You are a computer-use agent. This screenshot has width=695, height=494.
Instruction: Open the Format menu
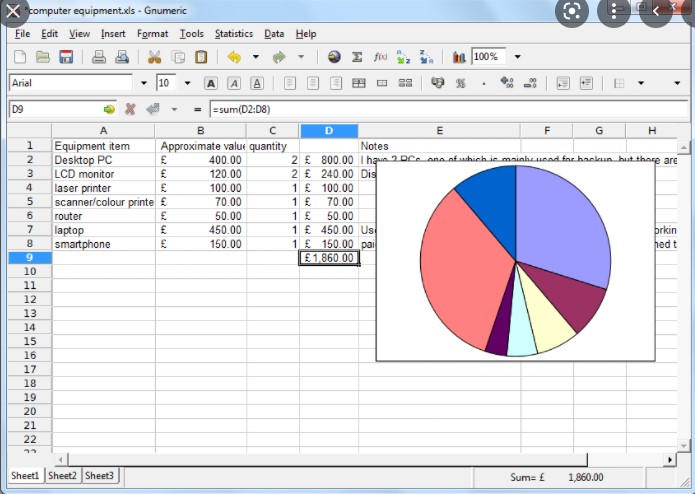click(x=152, y=34)
